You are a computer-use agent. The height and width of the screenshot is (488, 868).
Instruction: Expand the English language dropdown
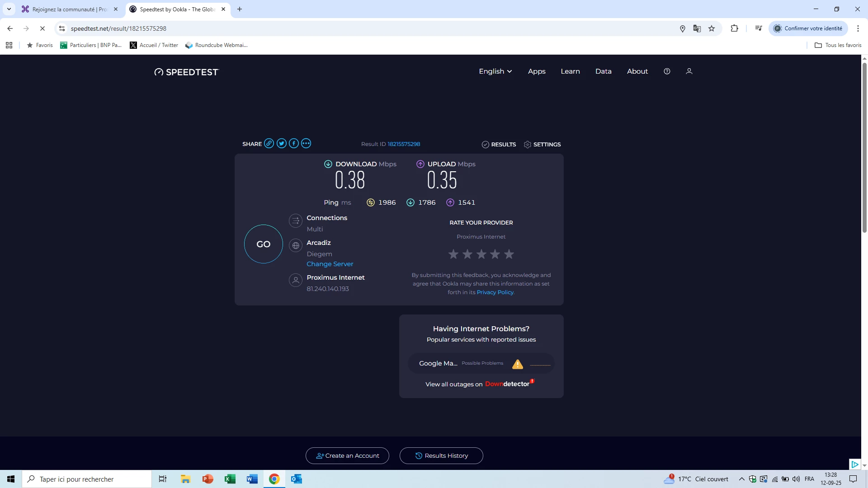click(x=495, y=71)
